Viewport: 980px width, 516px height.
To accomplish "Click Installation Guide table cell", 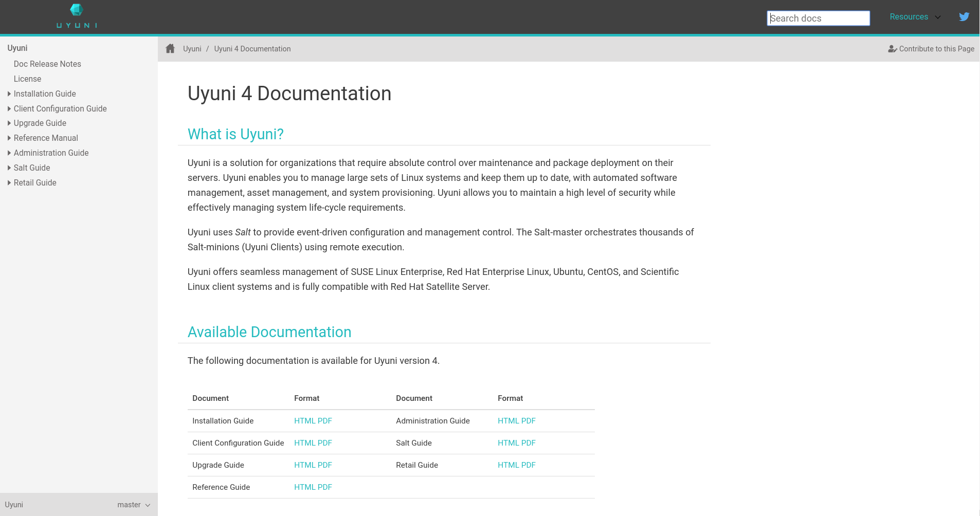I will [x=223, y=421].
